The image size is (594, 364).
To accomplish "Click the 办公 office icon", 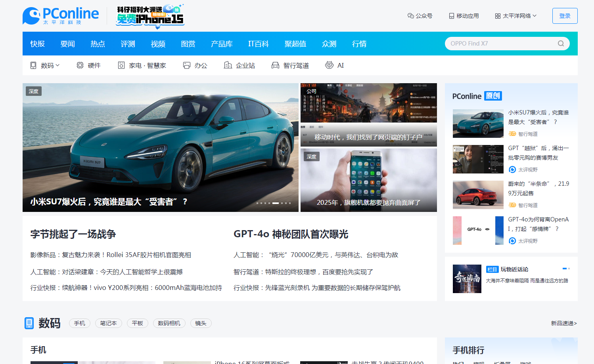I will [187, 65].
